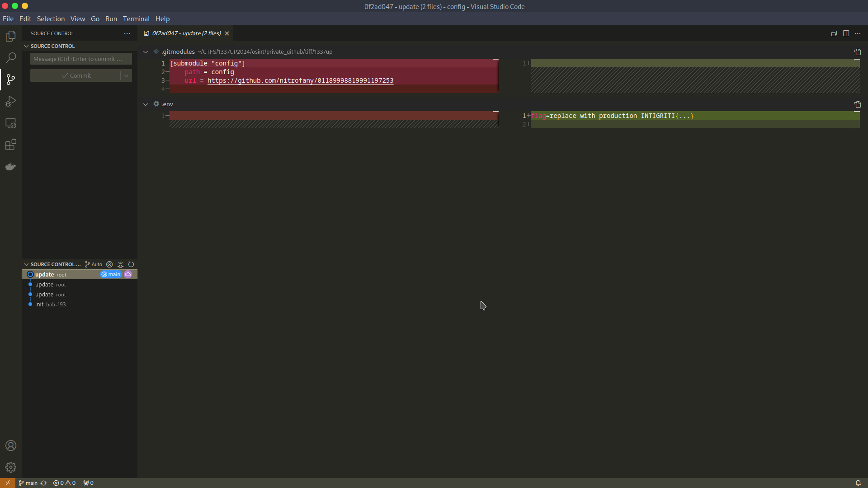Click main branch in status bar
Screen dimensions: 868x488
tap(28, 483)
